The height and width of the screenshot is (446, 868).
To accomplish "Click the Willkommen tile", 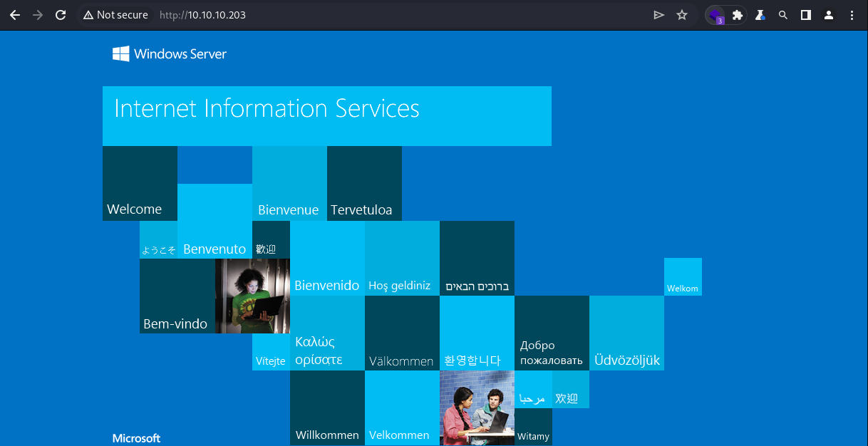I will point(327,408).
